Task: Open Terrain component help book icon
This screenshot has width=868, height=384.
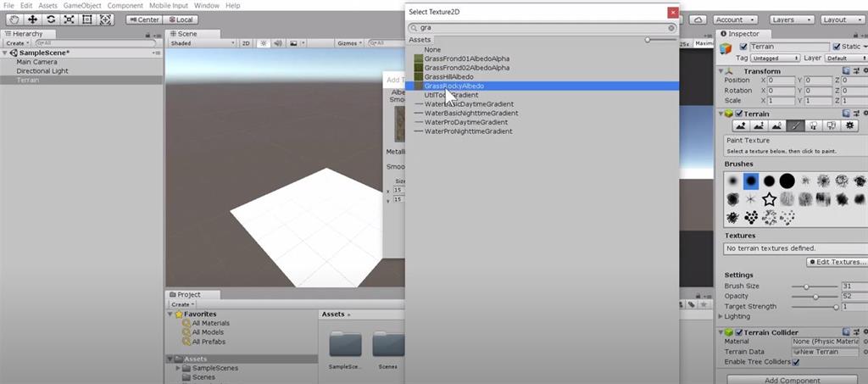Action: click(847, 114)
